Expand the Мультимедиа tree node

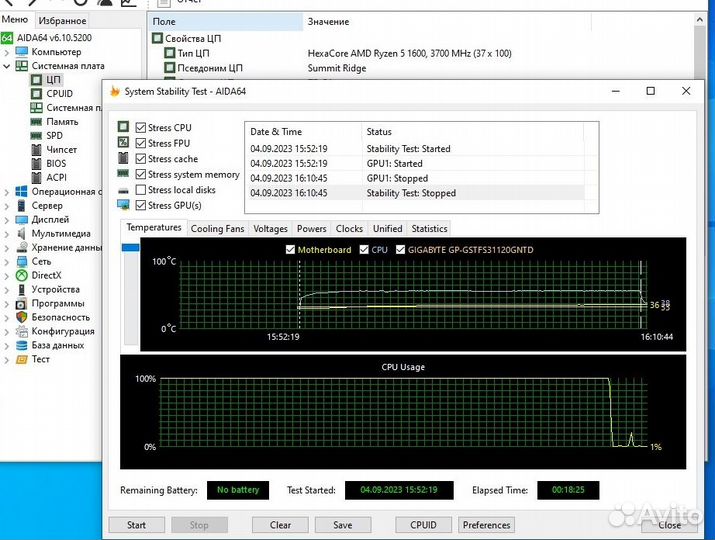pos(6,234)
